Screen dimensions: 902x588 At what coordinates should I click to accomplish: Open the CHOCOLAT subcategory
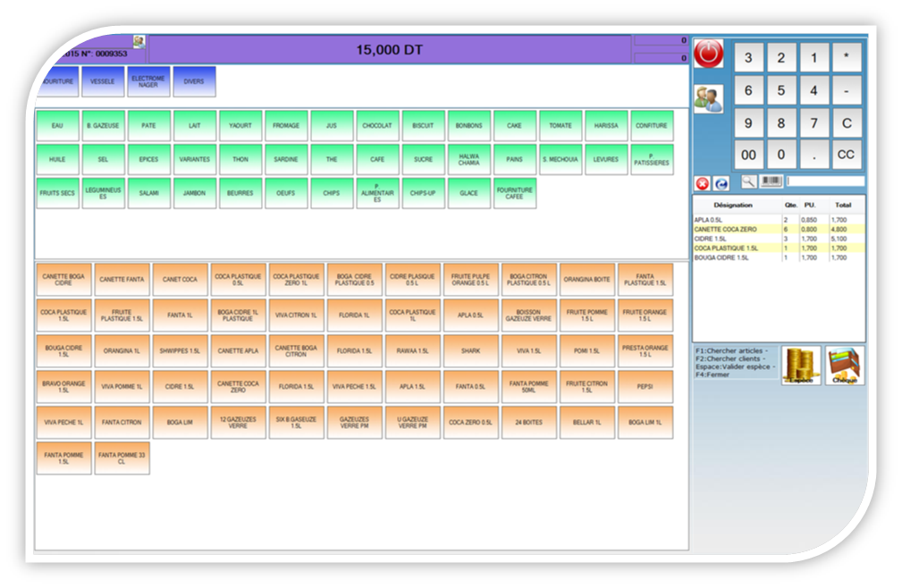pyautogui.click(x=377, y=126)
